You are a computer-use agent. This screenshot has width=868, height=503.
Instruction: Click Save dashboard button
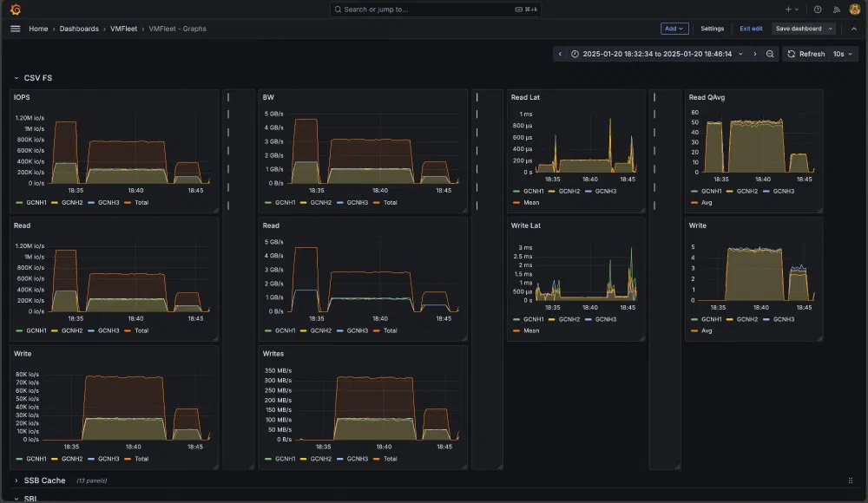[799, 29]
